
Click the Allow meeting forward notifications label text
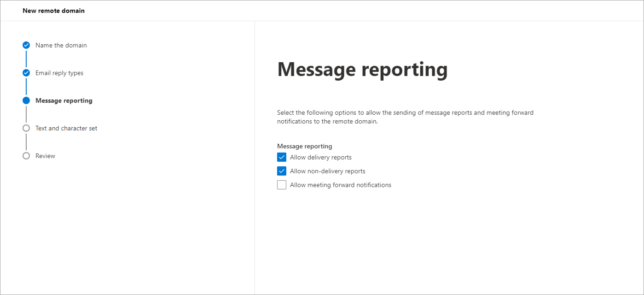(340, 185)
